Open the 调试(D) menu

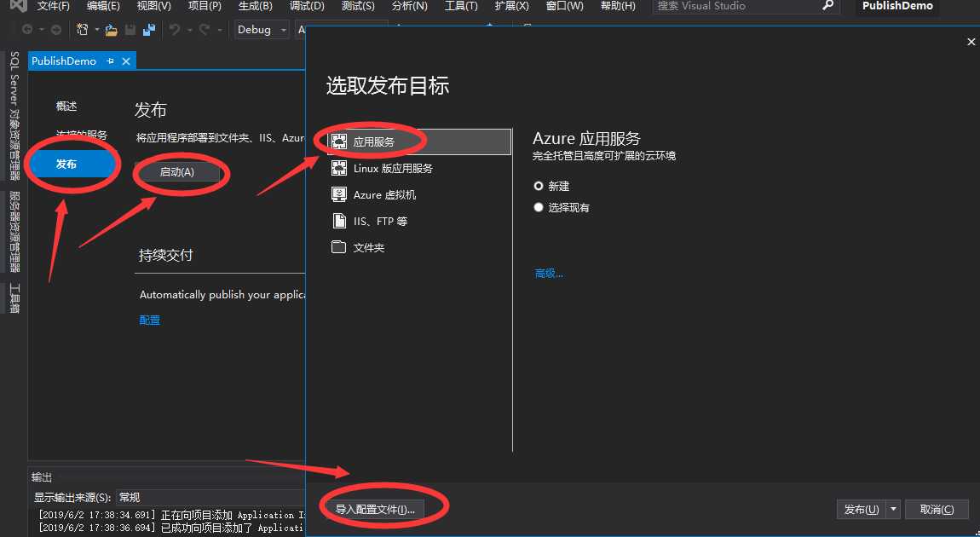307,6
